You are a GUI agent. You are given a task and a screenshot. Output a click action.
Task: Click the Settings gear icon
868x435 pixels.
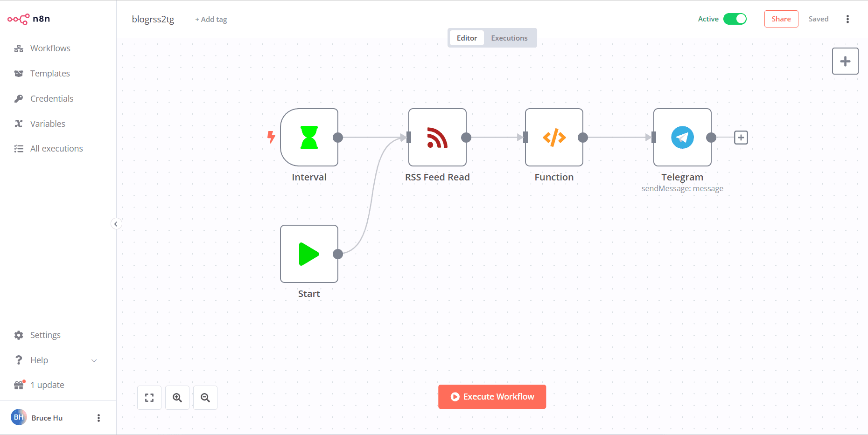pos(19,335)
